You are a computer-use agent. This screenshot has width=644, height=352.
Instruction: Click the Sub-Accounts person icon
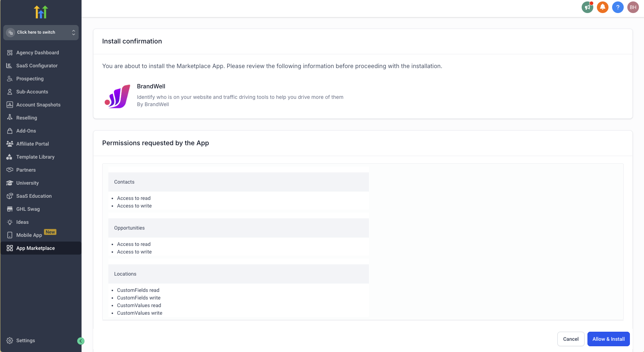[10, 92]
